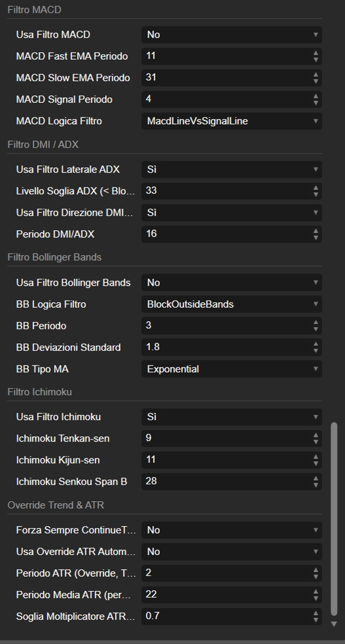Click the Ichimoku Kijun-sen input field

[225, 459]
